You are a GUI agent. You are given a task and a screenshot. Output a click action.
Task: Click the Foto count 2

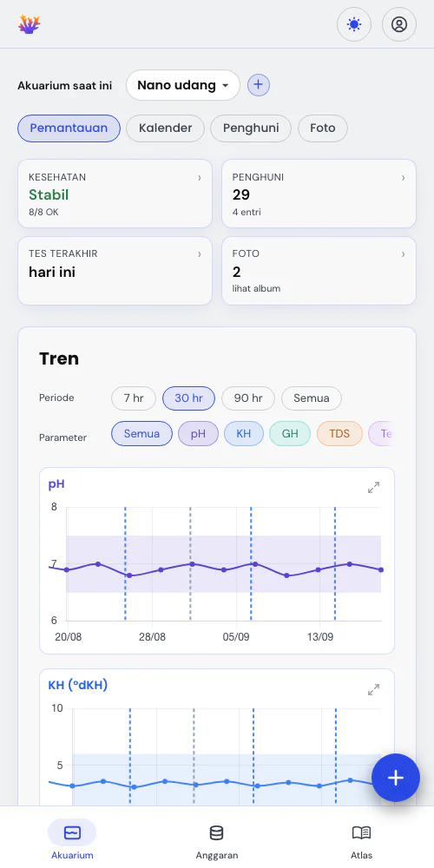coord(236,272)
